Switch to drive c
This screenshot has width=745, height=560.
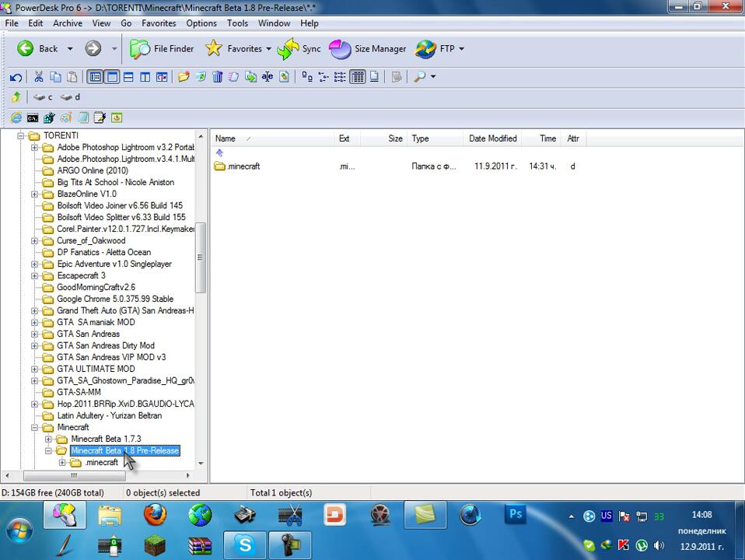pos(43,97)
